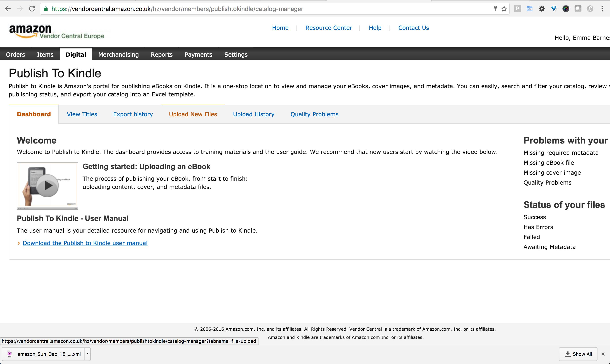Bookmark page with the star icon
The width and height of the screenshot is (610, 364).
click(504, 9)
